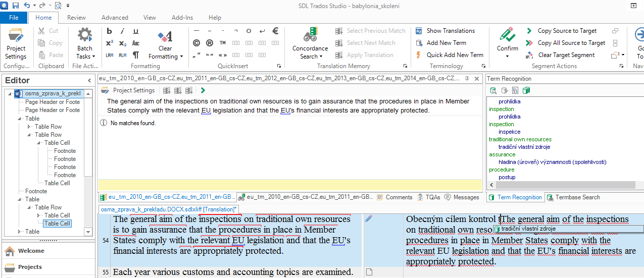
Task: Expand Terminology group dialog launcher
Action: (484, 66)
